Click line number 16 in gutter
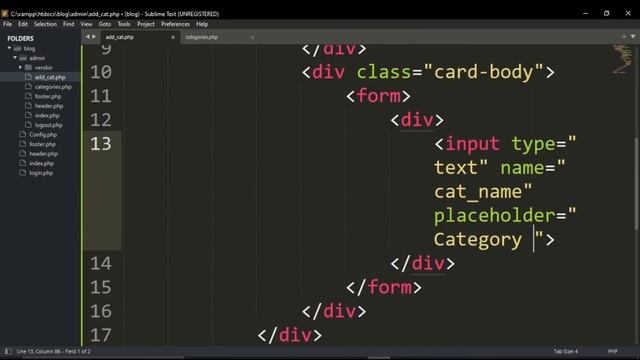This screenshot has width=640, height=360. 101,311
